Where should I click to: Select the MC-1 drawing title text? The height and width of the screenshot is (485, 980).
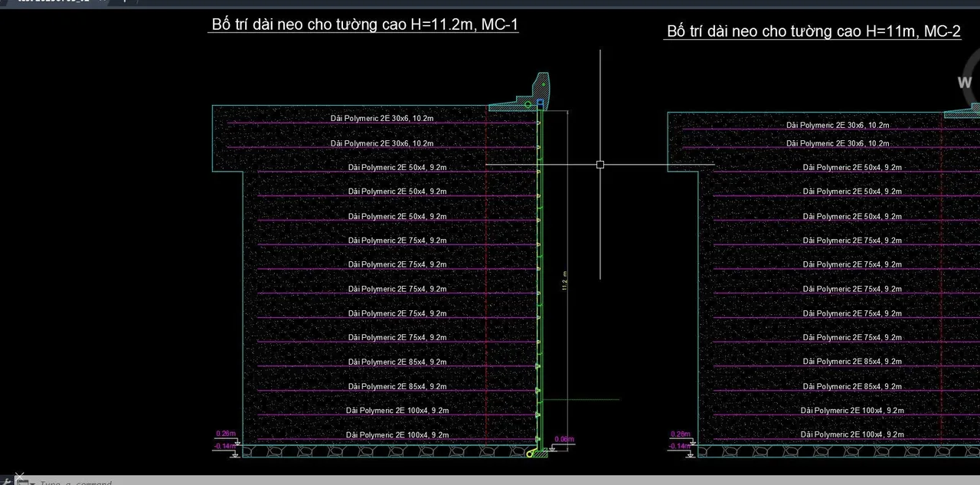365,25
